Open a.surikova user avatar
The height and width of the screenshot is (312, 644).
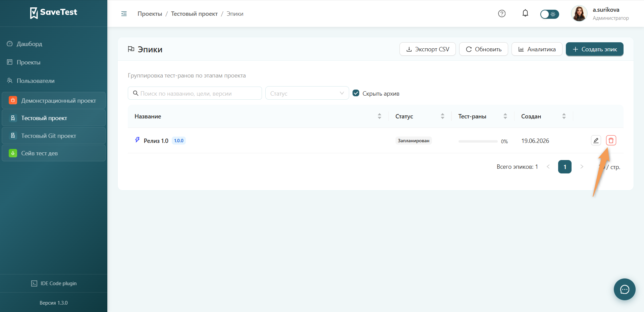tap(579, 13)
